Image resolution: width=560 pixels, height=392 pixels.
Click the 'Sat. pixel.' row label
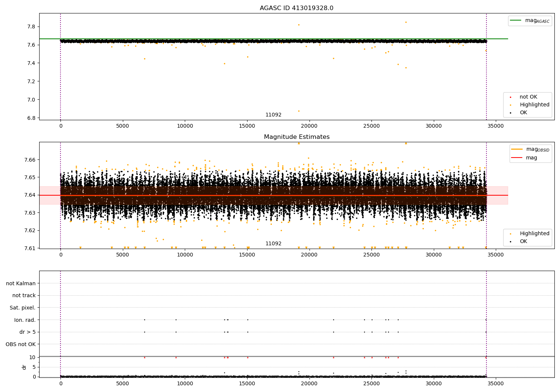pyautogui.click(x=23, y=308)
